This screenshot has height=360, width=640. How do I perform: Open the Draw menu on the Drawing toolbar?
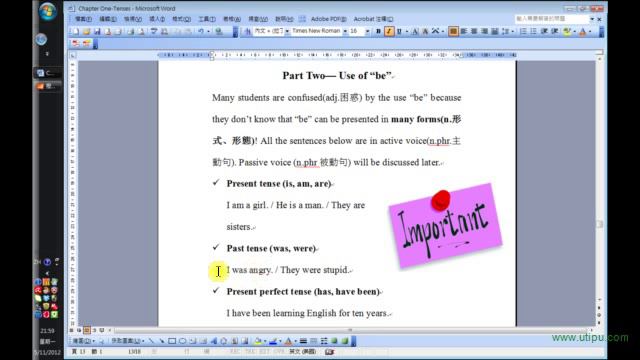[x=84, y=341]
